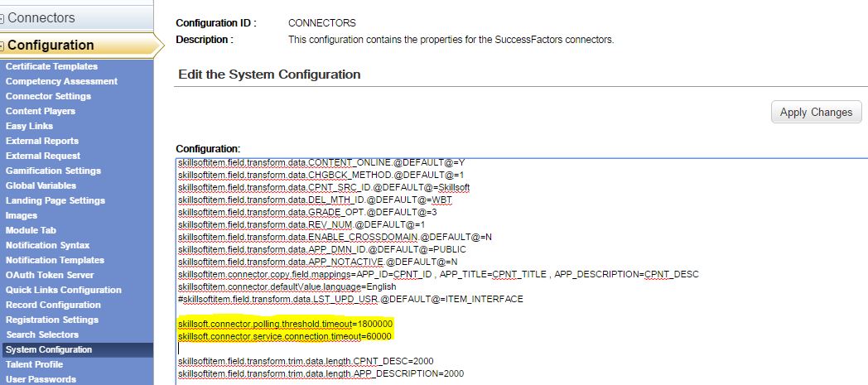Click the copy.field.mappings line
Image resolution: width=868 pixels, height=385 pixels.
point(438,274)
